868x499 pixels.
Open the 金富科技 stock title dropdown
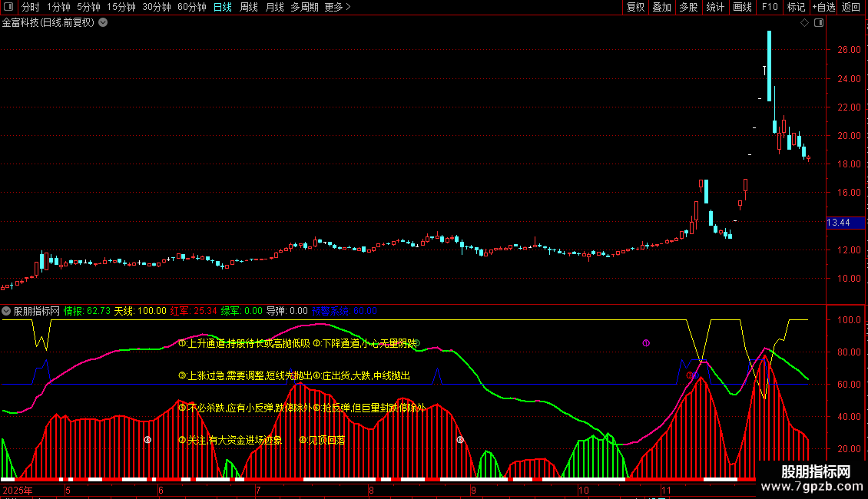pos(103,23)
